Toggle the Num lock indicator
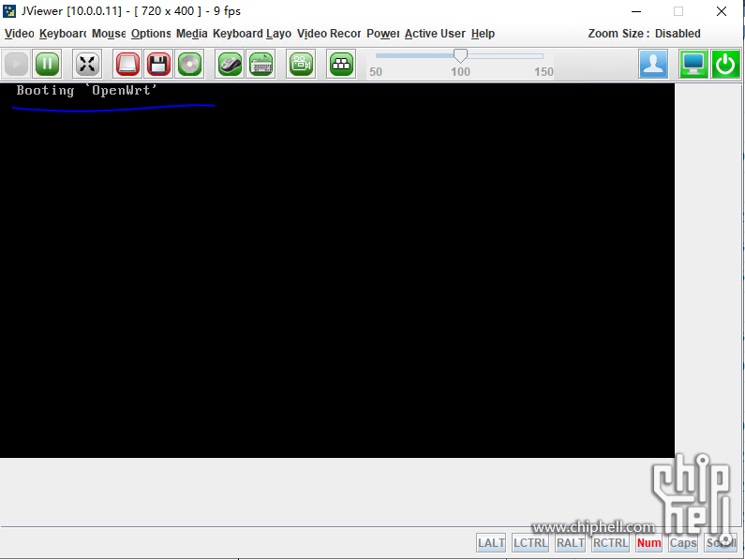Viewport: 745px width, 560px height. [649, 543]
